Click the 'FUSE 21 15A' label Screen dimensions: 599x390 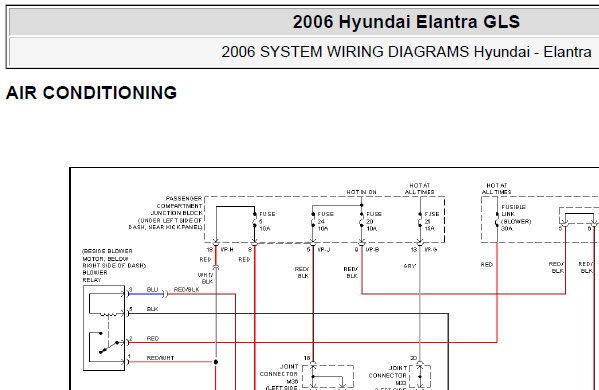click(x=432, y=221)
